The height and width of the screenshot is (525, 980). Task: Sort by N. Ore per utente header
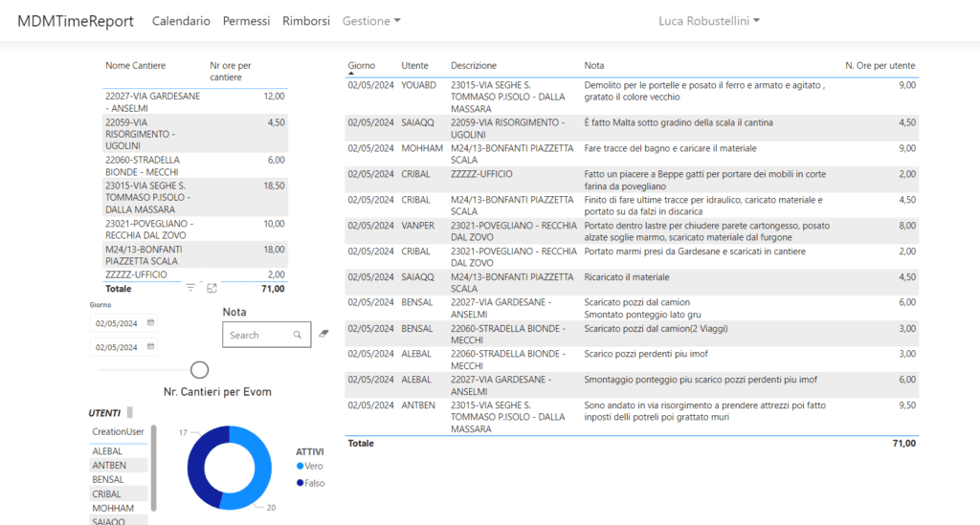coord(880,66)
